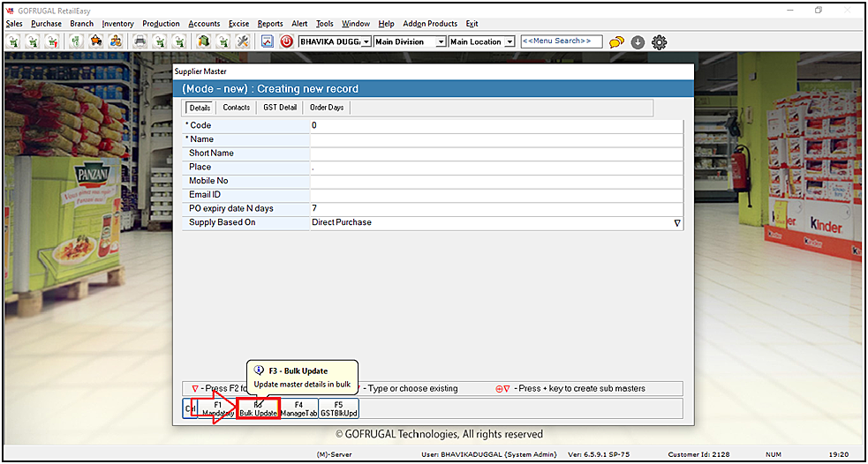Click the printer icon in the toolbar
868x464 pixels.
tap(140, 41)
